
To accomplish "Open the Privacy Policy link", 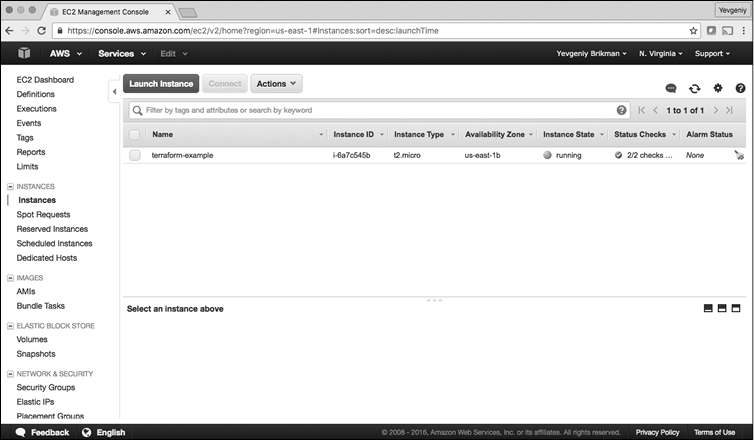I will pos(656,432).
